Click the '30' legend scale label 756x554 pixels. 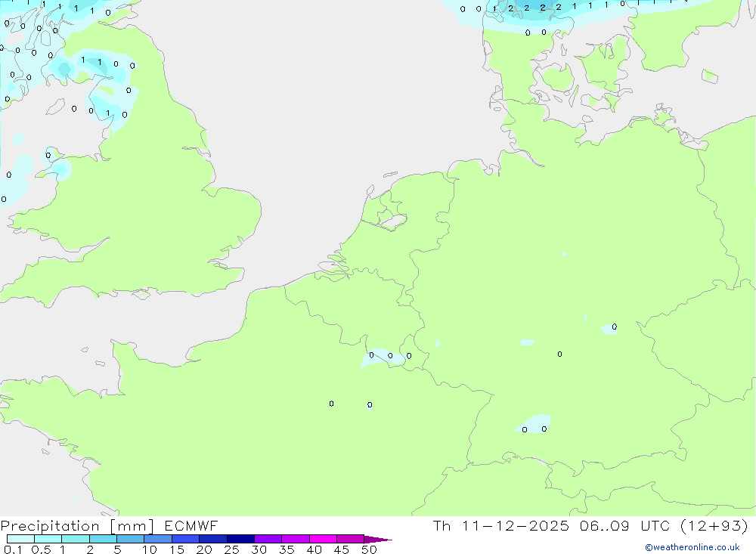click(x=259, y=549)
